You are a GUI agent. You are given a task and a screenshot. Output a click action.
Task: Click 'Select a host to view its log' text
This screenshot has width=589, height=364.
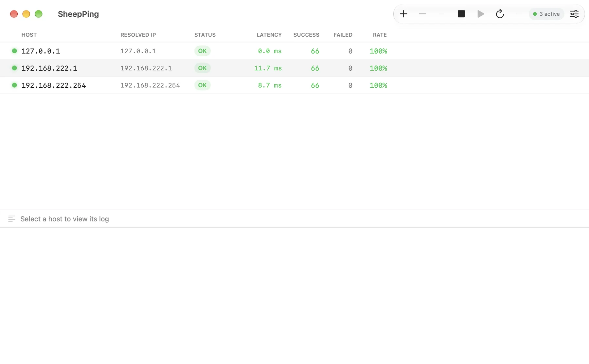click(x=64, y=219)
